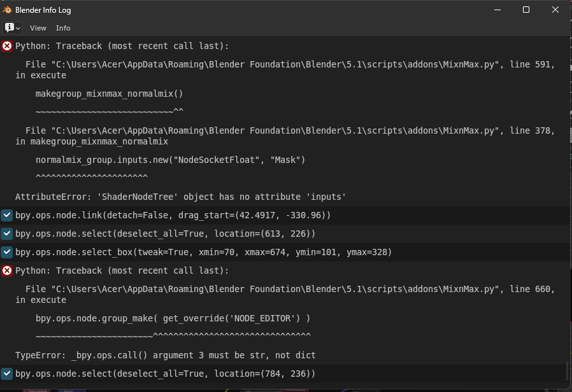Viewport: 572px width, 392px height.
Task: Select the TypeError _bpy.ops.call() line
Action: point(165,355)
